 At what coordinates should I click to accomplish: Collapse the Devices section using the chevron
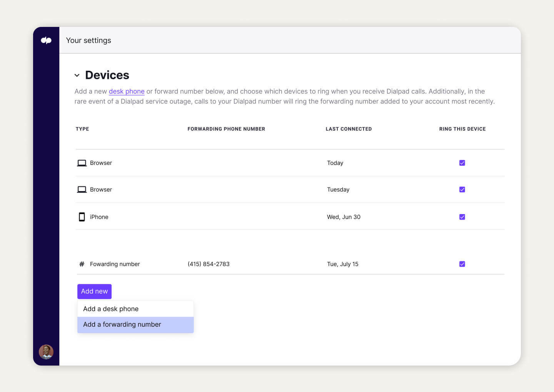click(x=77, y=75)
